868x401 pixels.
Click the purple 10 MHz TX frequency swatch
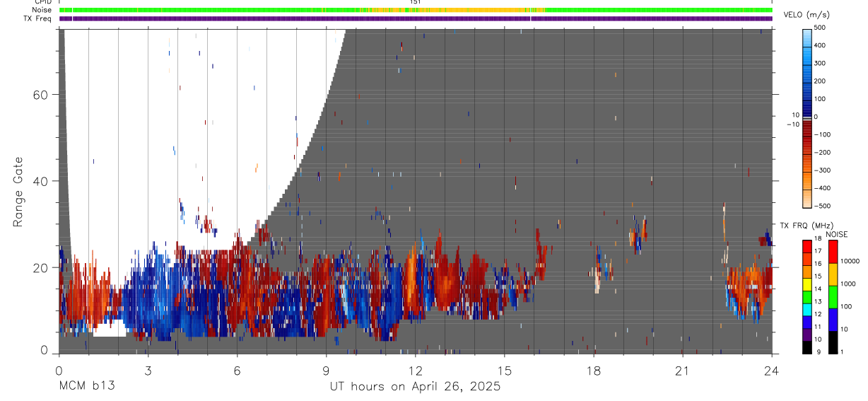[x=807, y=333]
